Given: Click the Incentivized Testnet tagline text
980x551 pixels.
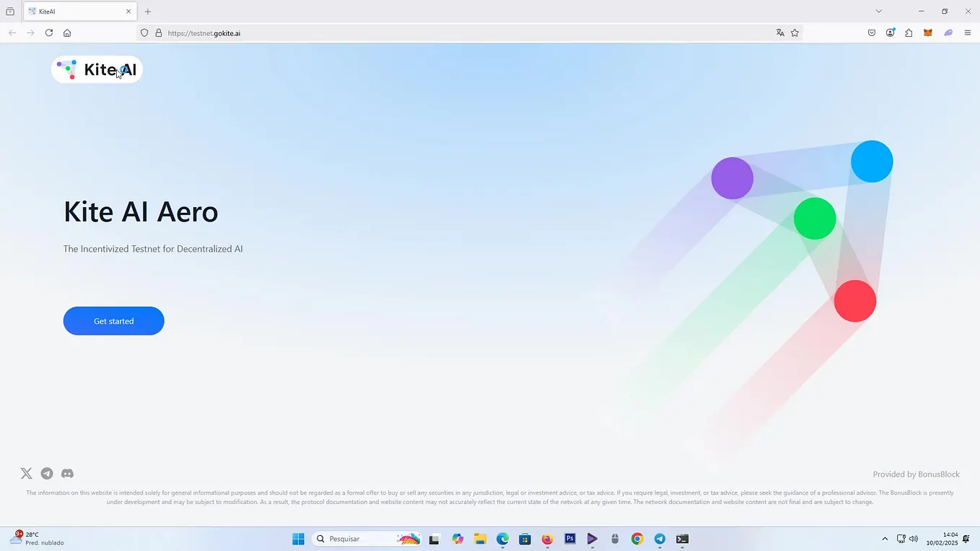Looking at the screenshot, I should click(x=153, y=249).
